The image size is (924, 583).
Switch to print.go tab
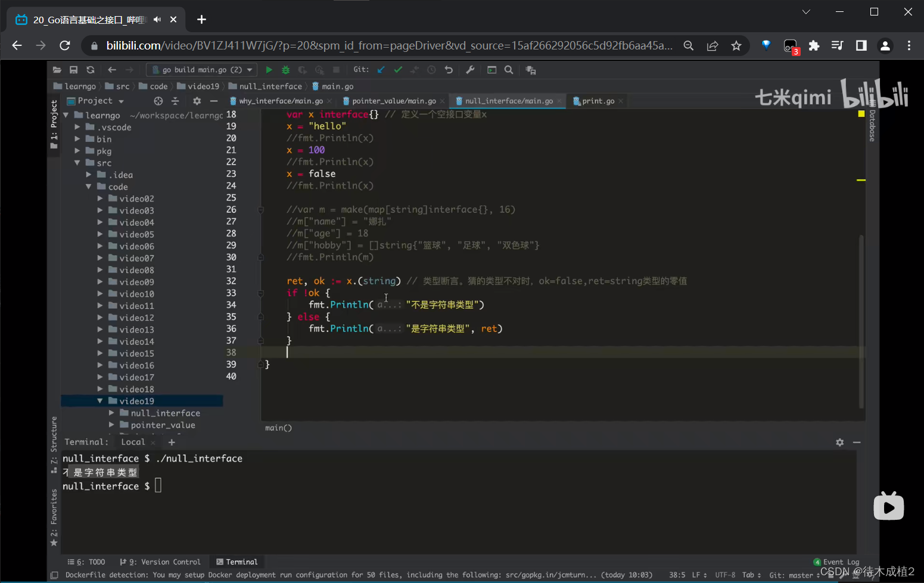click(598, 101)
